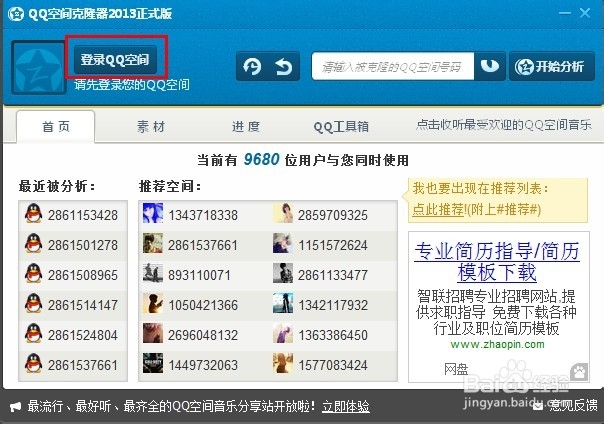Close the QQ空间克隆器 window
This screenshot has height=424, width=604.
(x=585, y=13)
